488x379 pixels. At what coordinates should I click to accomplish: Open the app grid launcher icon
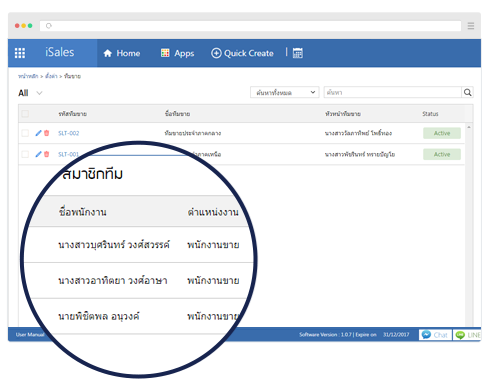pyautogui.click(x=20, y=53)
